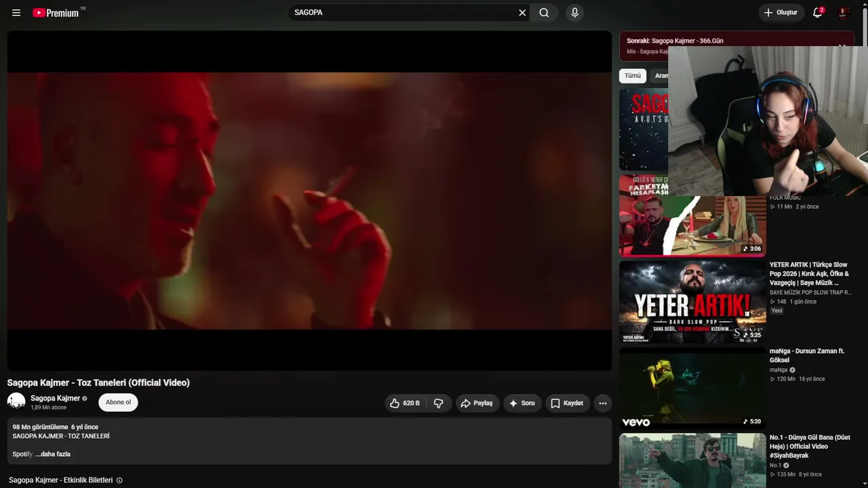This screenshot has width=868, height=488.
Task: Like the Toz Taneleri video
Action: tap(405, 403)
